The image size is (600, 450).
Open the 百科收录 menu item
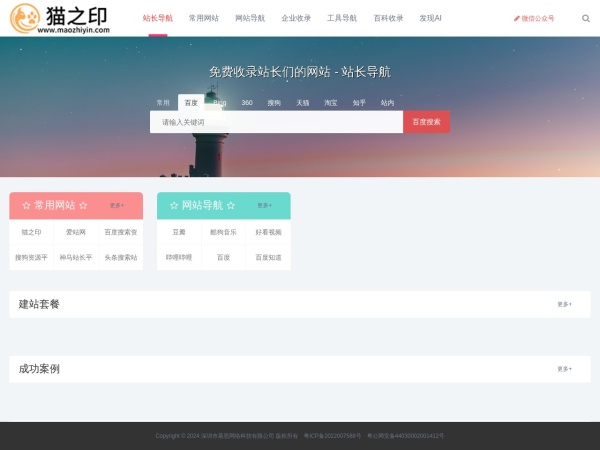[388, 18]
